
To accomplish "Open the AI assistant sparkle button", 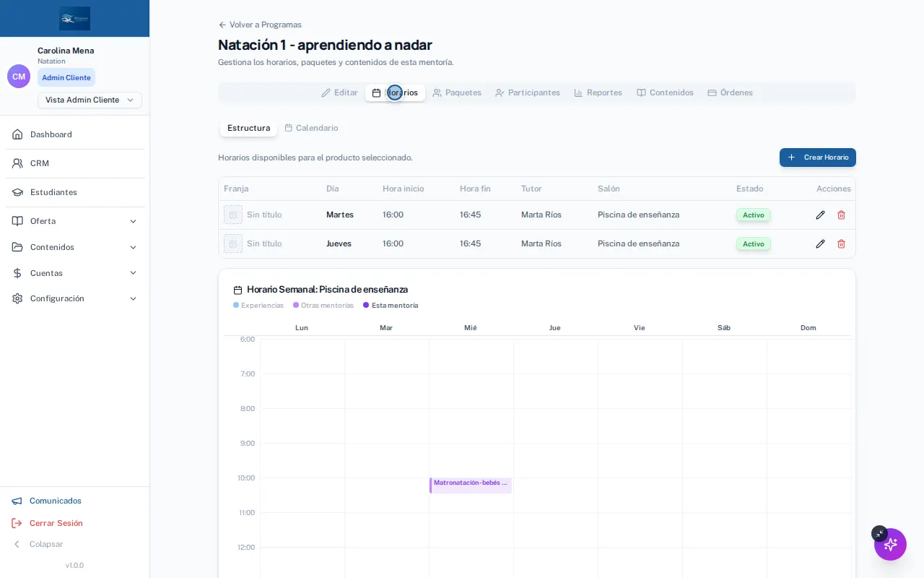I will click(x=890, y=544).
